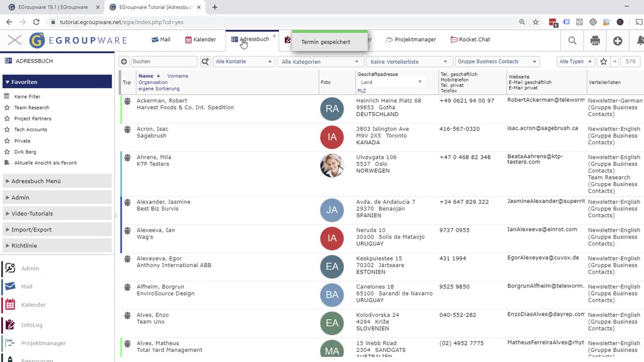Collapse the Favoriten section
Viewport: 644px width, 362px height.
(x=57, y=82)
